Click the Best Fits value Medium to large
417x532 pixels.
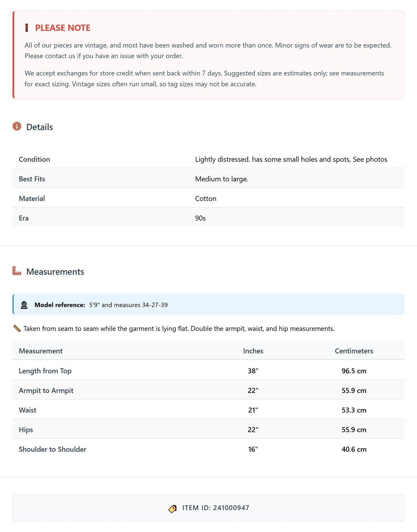(x=222, y=179)
